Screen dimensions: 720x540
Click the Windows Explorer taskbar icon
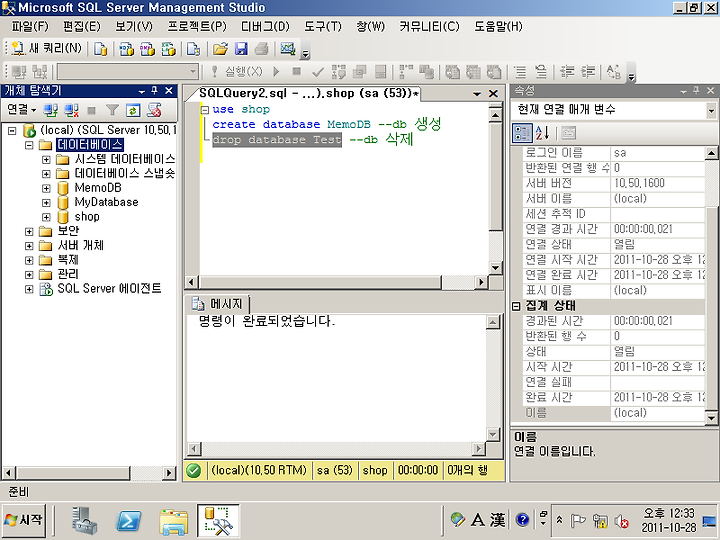pos(173,522)
